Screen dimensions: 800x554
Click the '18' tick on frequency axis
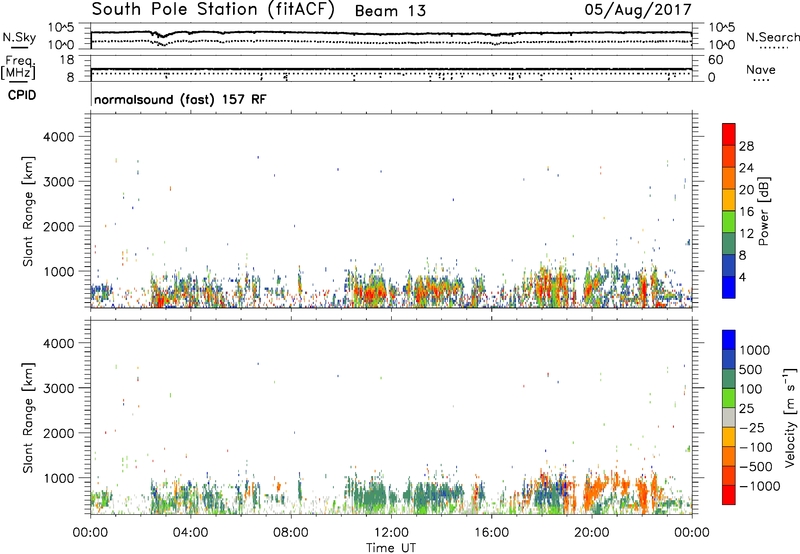point(67,60)
